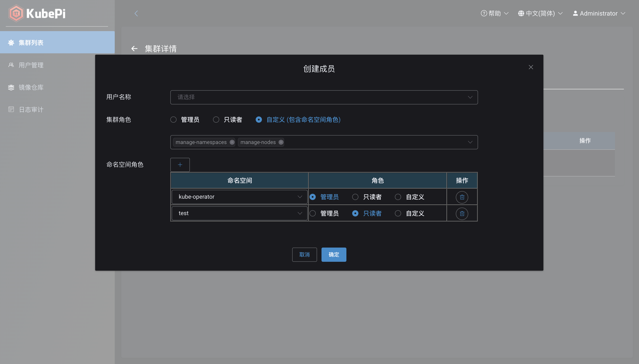Screen dimensions: 639x364
Task: Add a namespace role with the plus button
Action: [180, 164]
